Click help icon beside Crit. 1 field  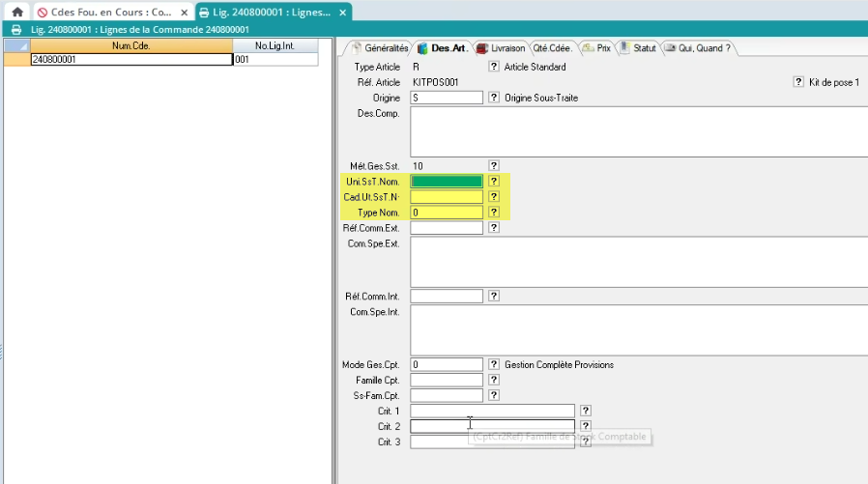click(586, 411)
